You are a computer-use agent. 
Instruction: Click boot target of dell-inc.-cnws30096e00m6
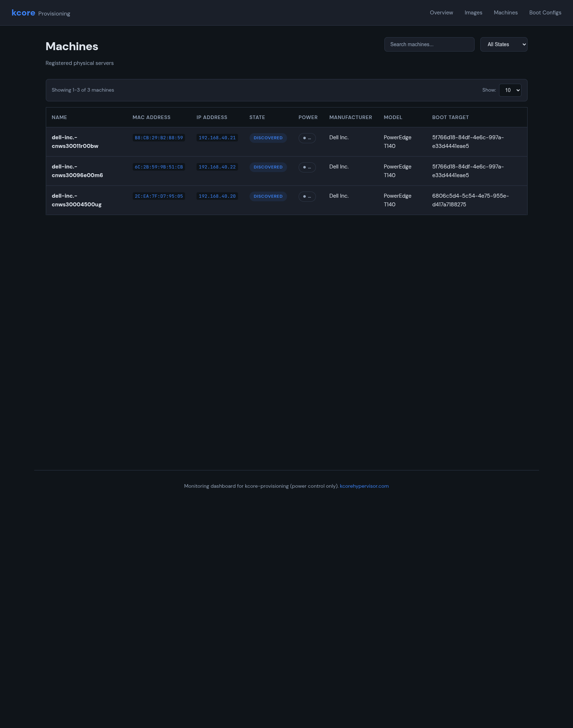click(x=468, y=171)
